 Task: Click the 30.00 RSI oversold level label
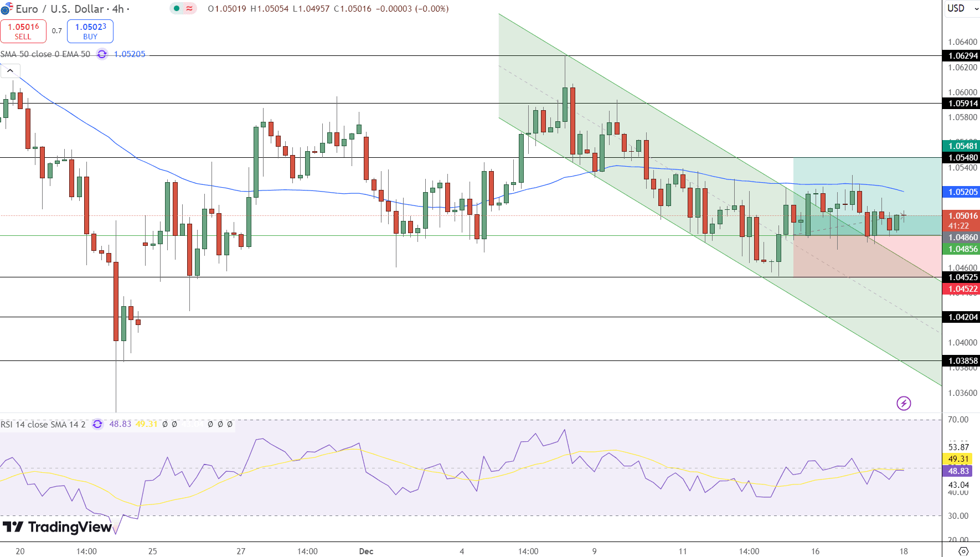(x=958, y=516)
